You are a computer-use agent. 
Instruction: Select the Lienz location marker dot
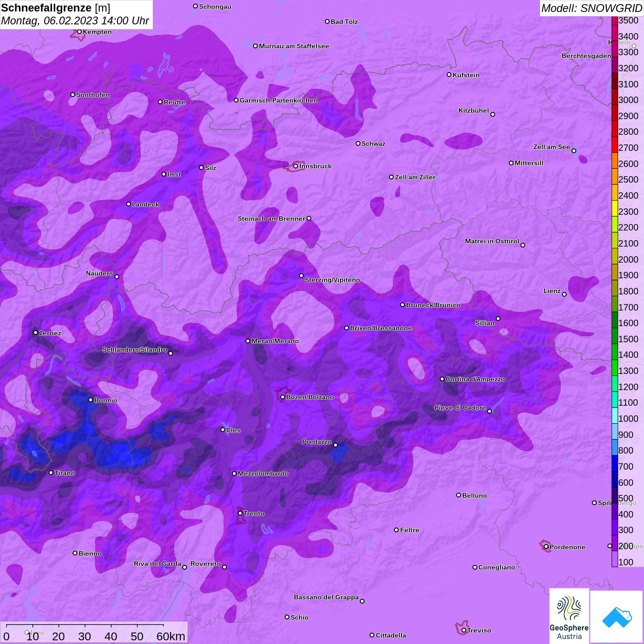[564, 294]
